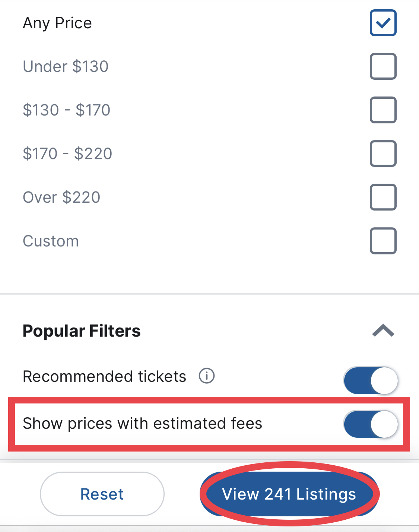Click the $130 - $170 label
The image size is (419, 532).
point(67,110)
